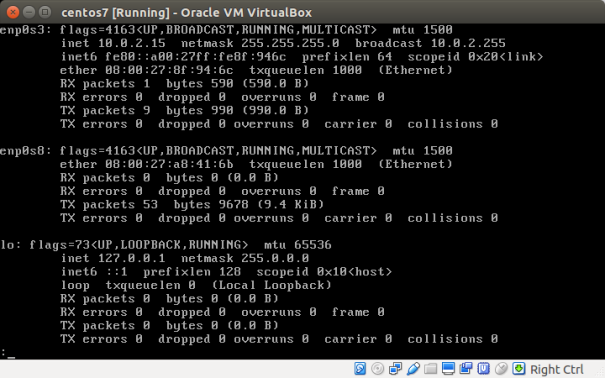The image size is (605, 378).
Task: Click the 'TX packets 53 bytes 9678' line
Action: (192, 204)
